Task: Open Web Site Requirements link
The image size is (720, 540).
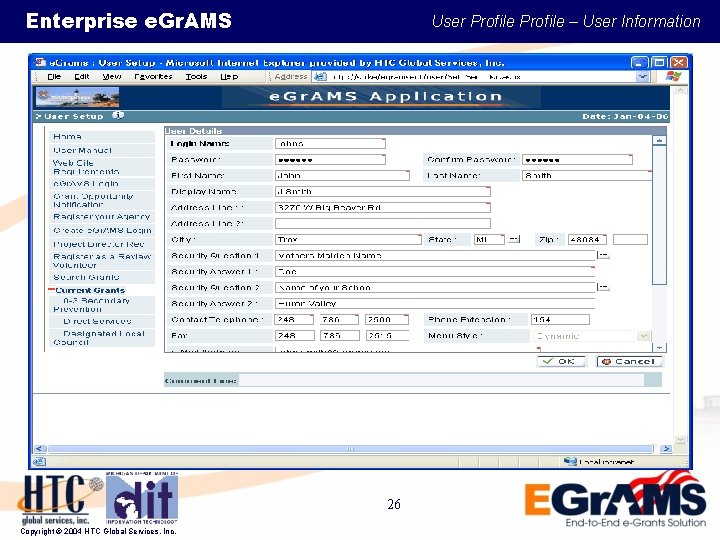Action: pyautogui.click(x=86, y=167)
